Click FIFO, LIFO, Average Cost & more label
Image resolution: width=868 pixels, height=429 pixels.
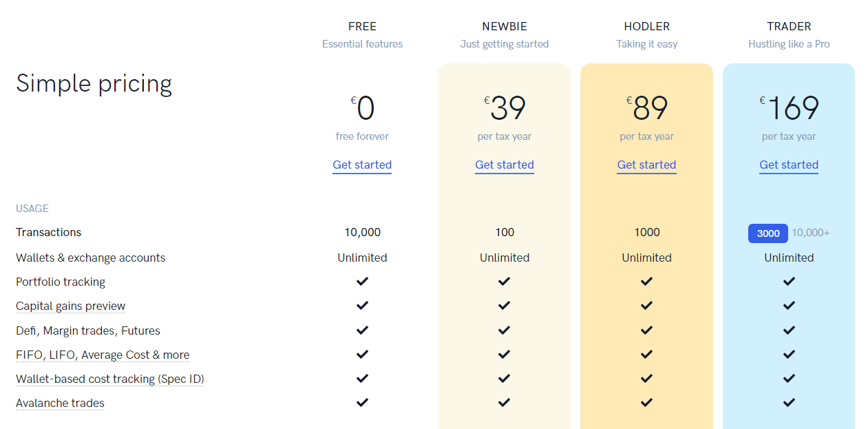[x=103, y=355]
